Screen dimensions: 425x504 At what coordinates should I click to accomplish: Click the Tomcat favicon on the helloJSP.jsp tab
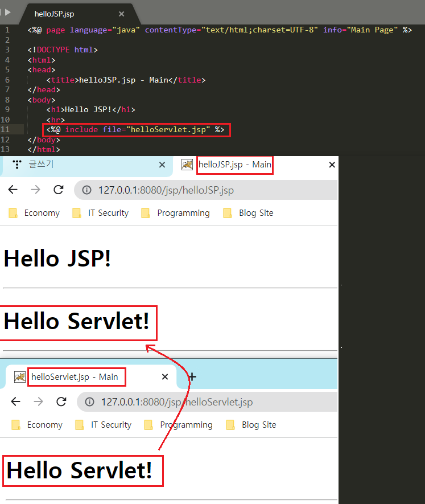[187, 165]
